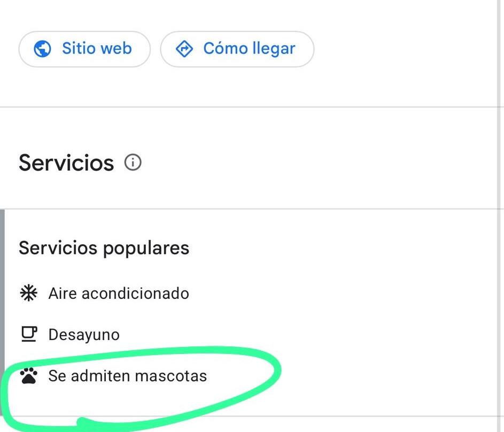This screenshot has height=432, width=504.
Task: Click the paw print pets icon
Action: tap(29, 376)
